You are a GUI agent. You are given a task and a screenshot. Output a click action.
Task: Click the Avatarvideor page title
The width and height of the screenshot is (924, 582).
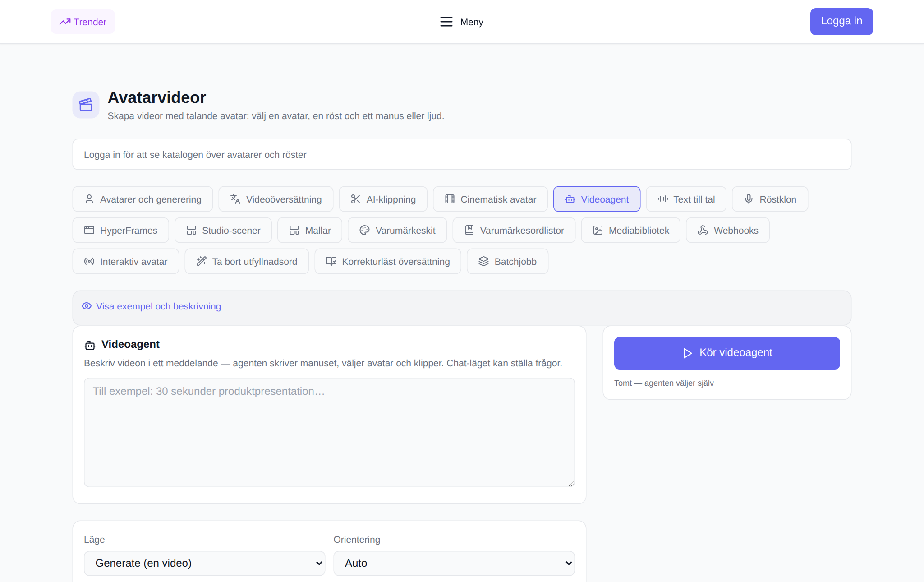156,97
